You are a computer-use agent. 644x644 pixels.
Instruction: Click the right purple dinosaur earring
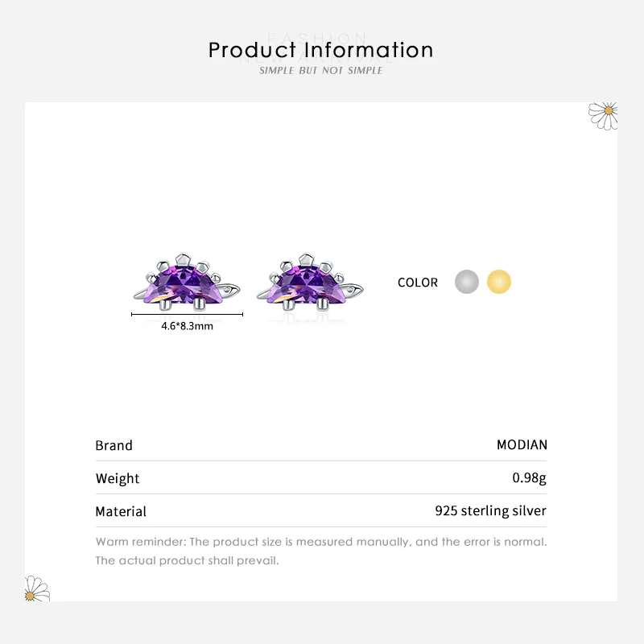click(310, 282)
